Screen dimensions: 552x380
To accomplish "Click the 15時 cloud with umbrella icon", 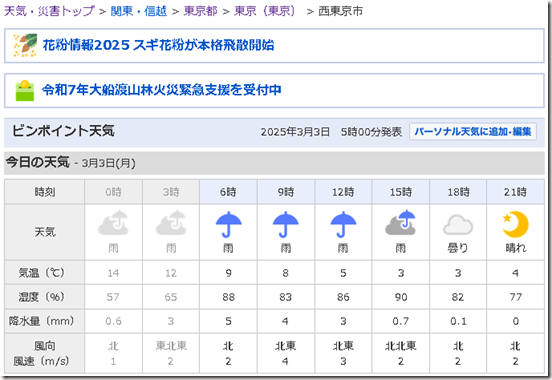I will pos(401,223).
